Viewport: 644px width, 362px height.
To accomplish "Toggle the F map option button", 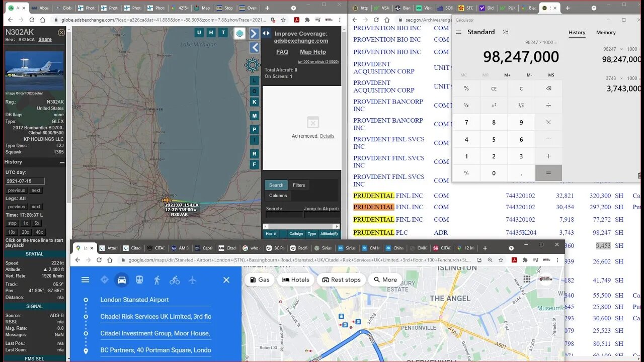I will [255, 164].
